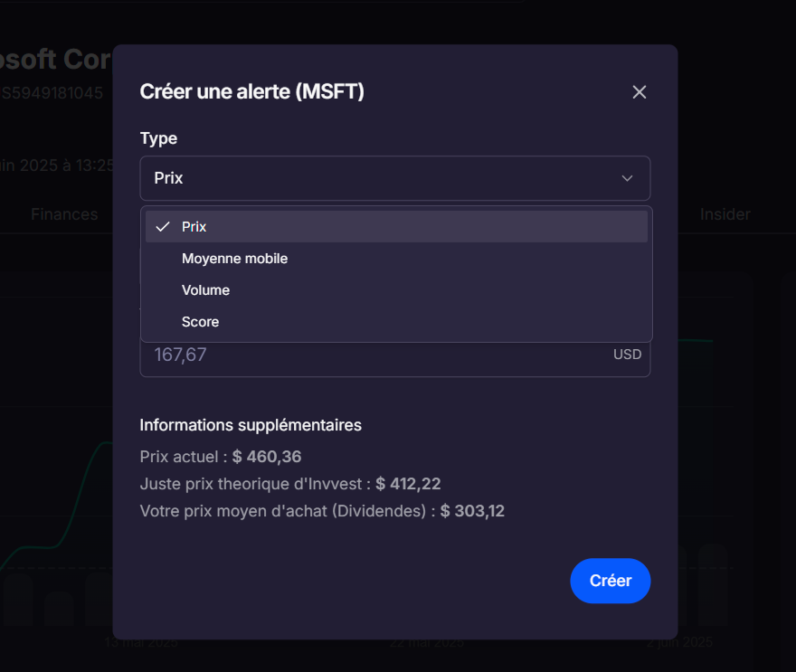The height and width of the screenshot is (672, 796).
Task: Click the USD currency label
Action: point(627,355)
